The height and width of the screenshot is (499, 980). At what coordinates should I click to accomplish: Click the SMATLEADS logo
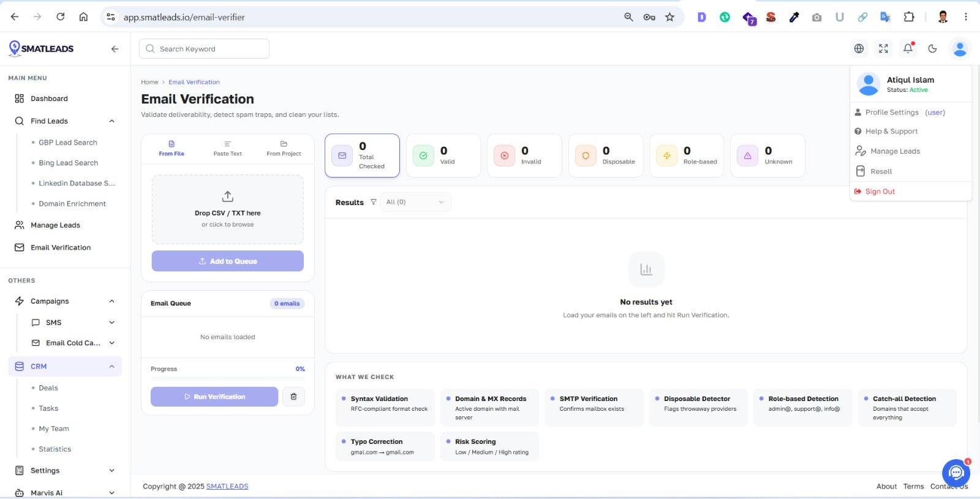[x=41, y=48]
